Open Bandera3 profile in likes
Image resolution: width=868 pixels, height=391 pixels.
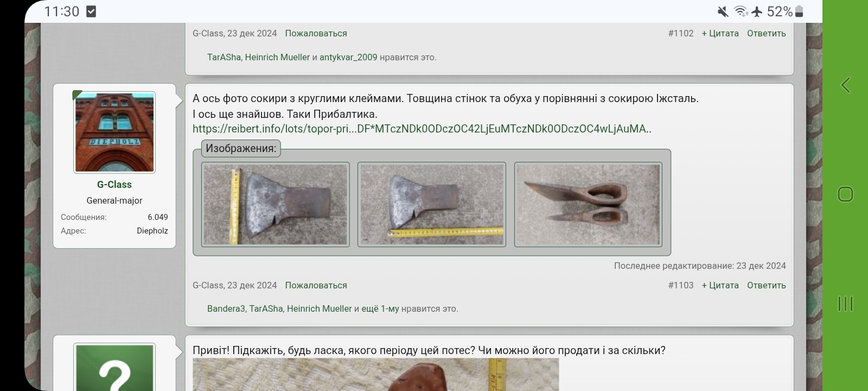click(x=226, y=308)
